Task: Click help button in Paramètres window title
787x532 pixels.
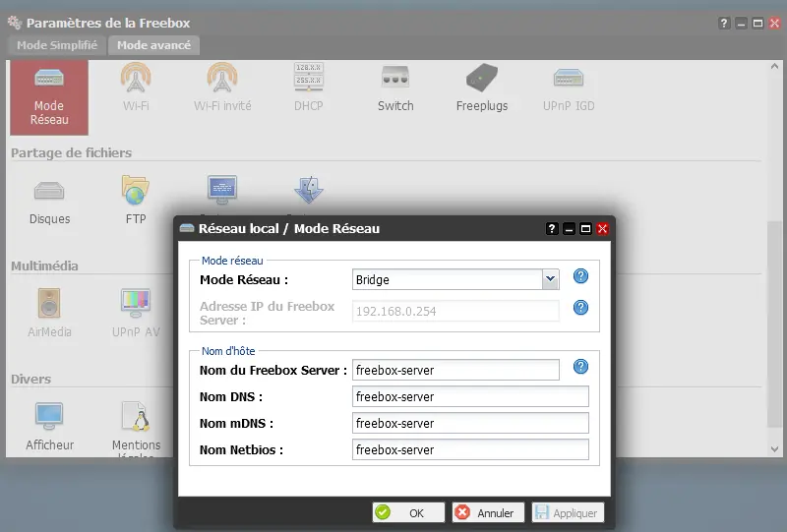Action: pyautogui.click(x=724, y=23)
